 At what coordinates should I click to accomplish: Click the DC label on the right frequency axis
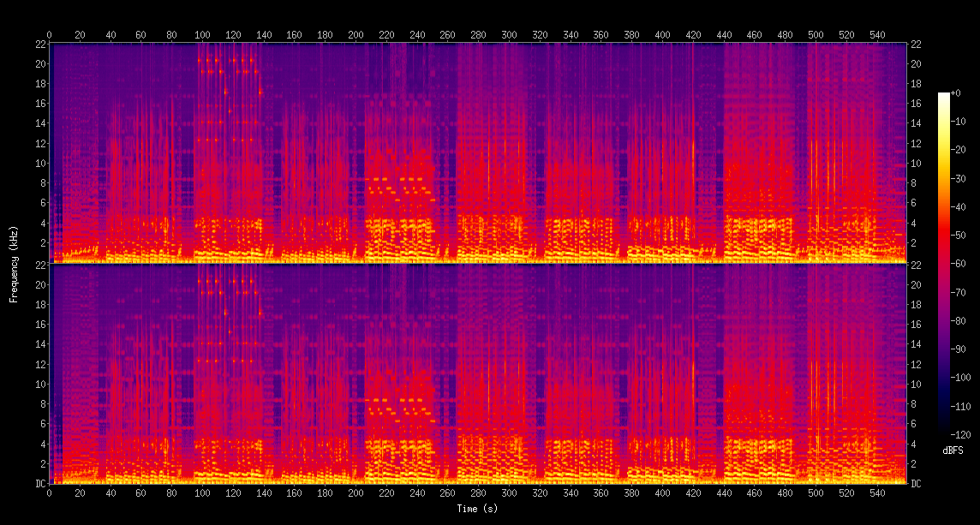[915, 484]
